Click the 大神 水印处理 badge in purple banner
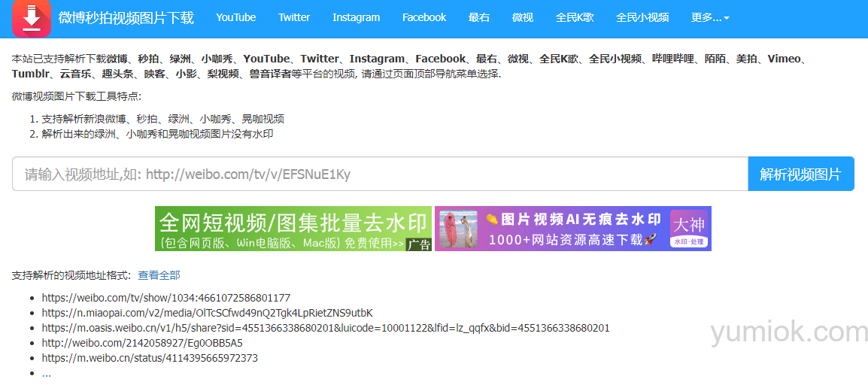The image size is (868, 385). (689, 229)
